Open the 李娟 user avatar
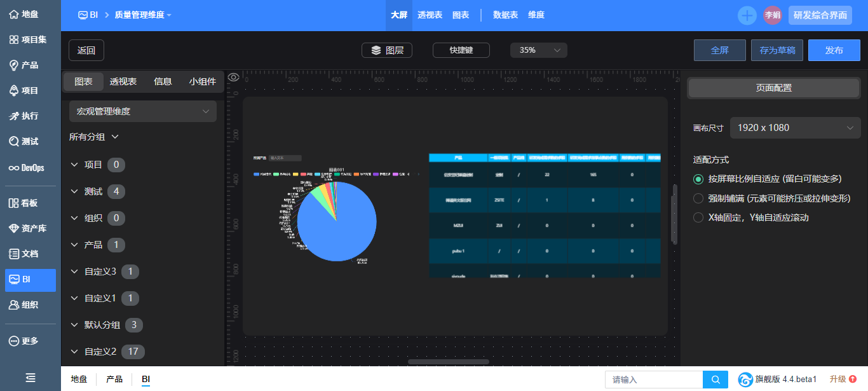The width and height of the screenshot is (868, 391). pos(773,15)
